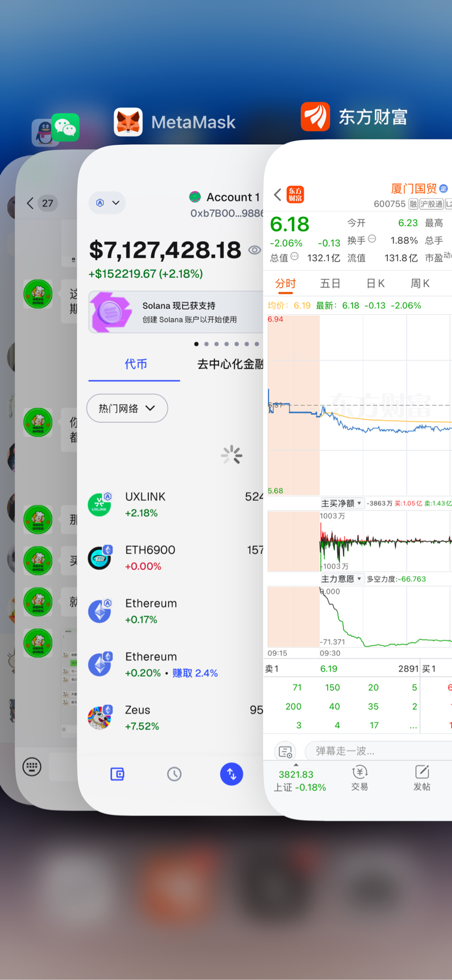Go back in the 东方财富 stock page

click(x=278, y=195)
